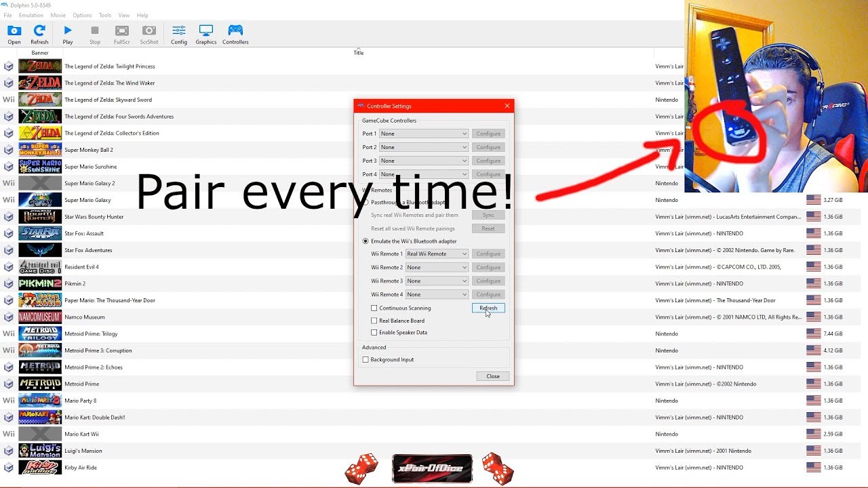
Task: Click Wii platform icon beside Skyward Sword
Action: [9, 100]
